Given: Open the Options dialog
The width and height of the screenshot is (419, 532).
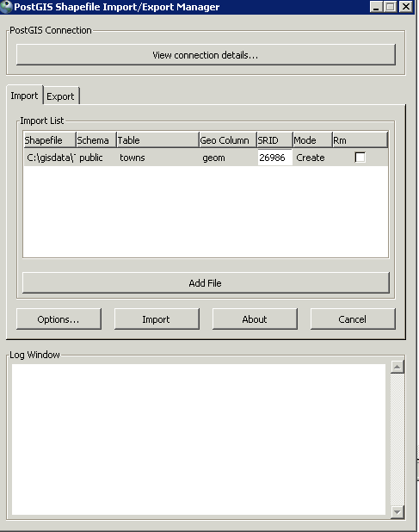Looking at the screenshot, I should (x=59, y=319).
